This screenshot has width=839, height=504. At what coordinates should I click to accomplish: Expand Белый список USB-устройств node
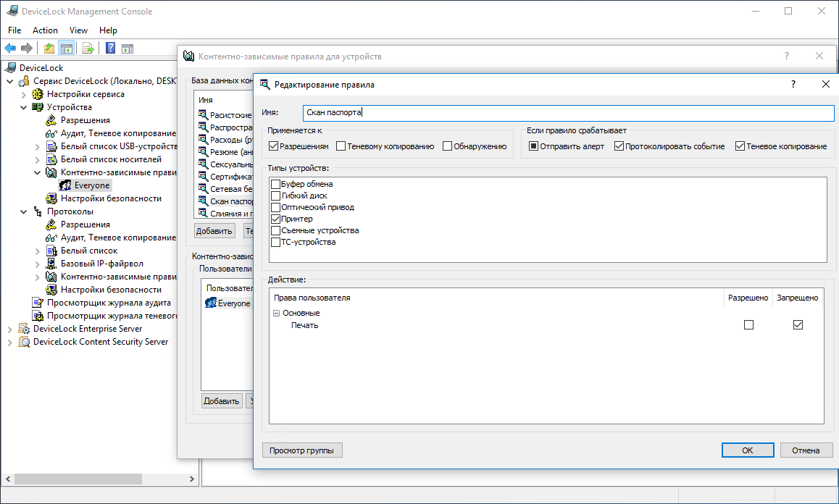(x=38, y=146)
